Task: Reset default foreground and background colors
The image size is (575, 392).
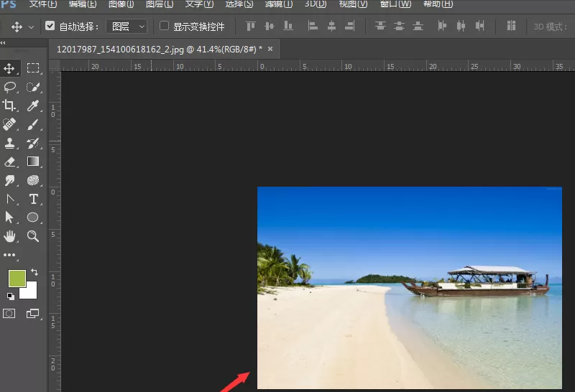Action: (11, 296)
